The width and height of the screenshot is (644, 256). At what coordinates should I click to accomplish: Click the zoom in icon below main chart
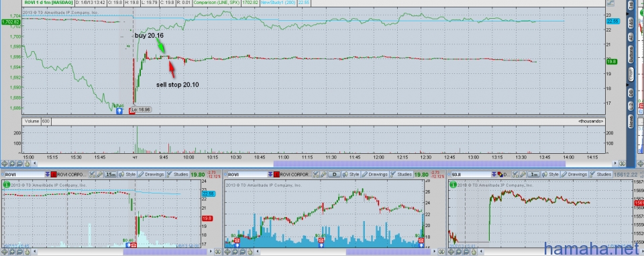pos(12,163)
